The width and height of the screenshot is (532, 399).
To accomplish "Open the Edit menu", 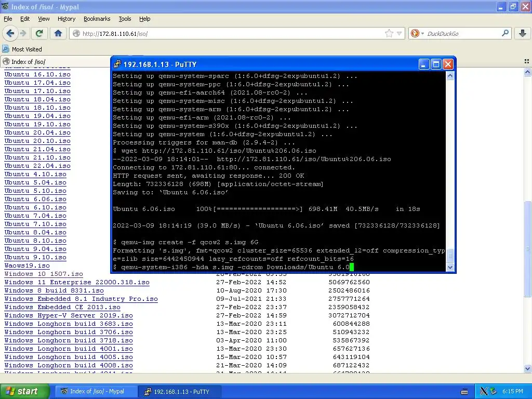I will point(25,19).
